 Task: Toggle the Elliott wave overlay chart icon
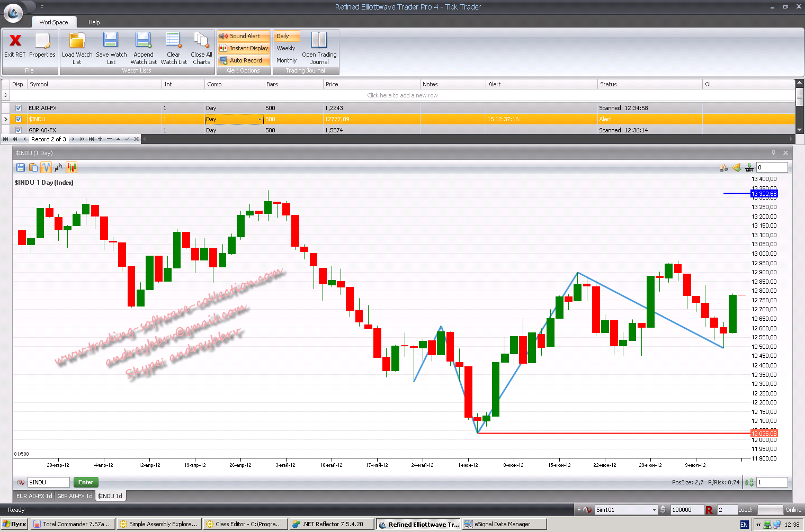tap(46, 168)
